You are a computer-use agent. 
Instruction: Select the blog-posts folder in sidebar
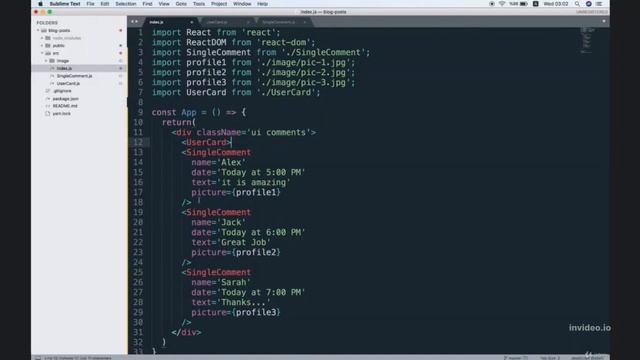tap(59, 31)
